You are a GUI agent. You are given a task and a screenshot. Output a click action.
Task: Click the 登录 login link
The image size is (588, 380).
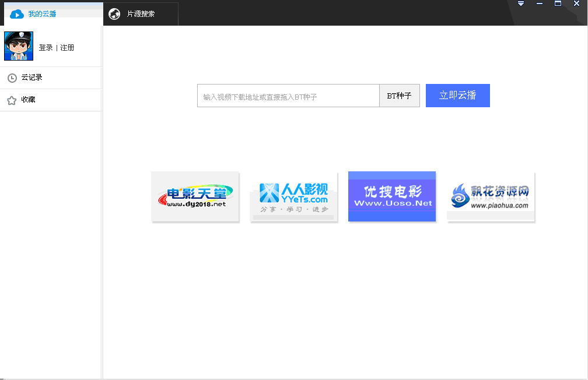[45, 48]
